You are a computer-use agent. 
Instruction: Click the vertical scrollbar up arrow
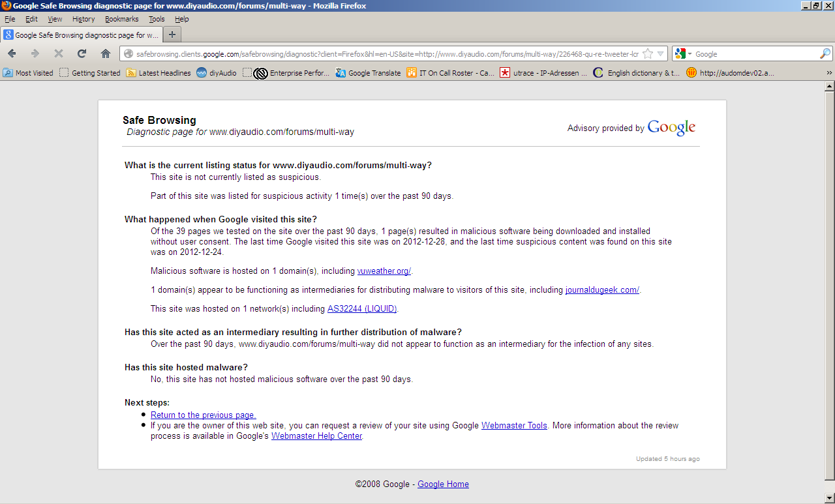(x=829, y=87)
